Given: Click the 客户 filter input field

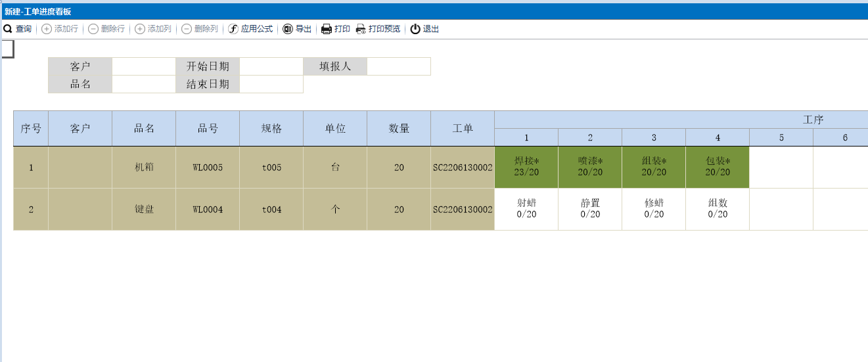Looking at the screenshot, I should point(144,66).
